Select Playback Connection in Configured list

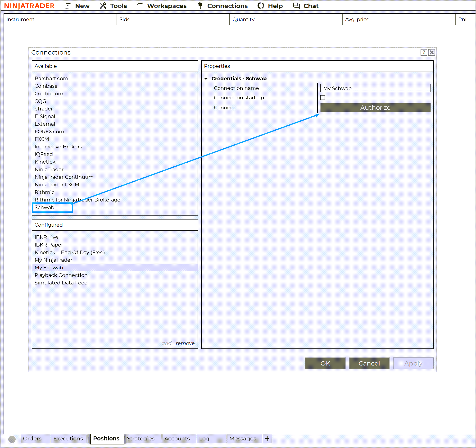point(61,275)
